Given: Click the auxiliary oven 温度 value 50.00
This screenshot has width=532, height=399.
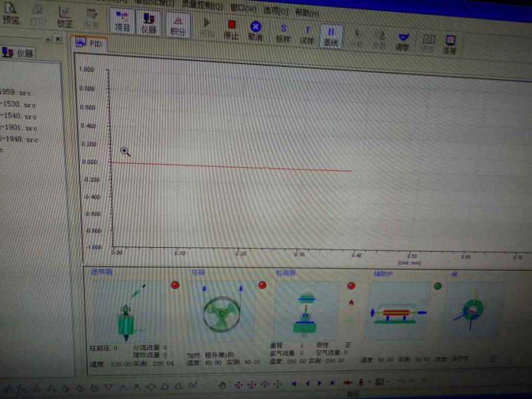Looking at the screenshot, I should pos(385,359).
